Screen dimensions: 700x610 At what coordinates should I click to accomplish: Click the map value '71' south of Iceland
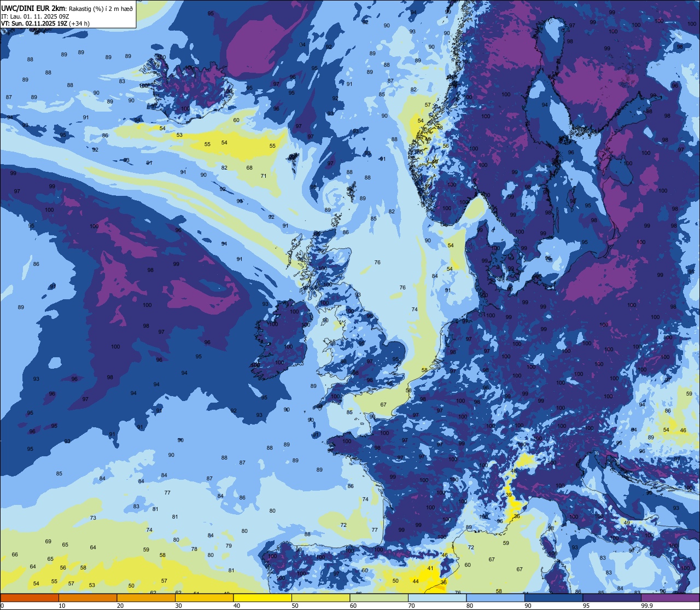[264, 176]
